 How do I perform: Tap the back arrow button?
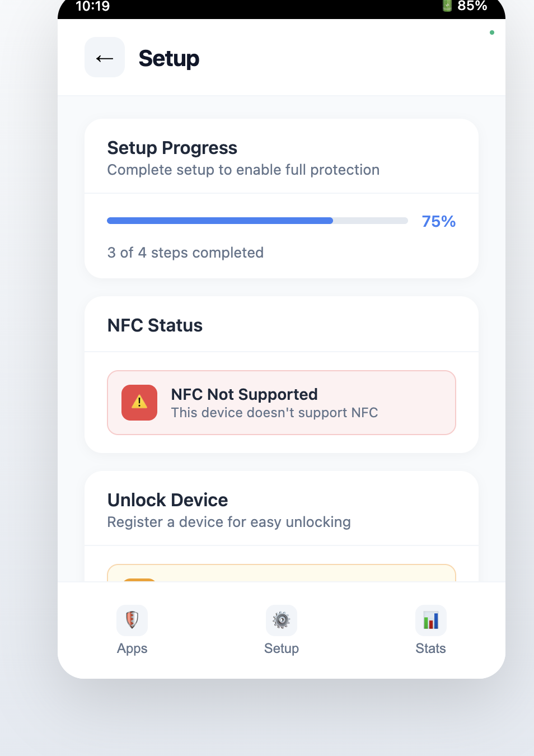coord(105,58)
